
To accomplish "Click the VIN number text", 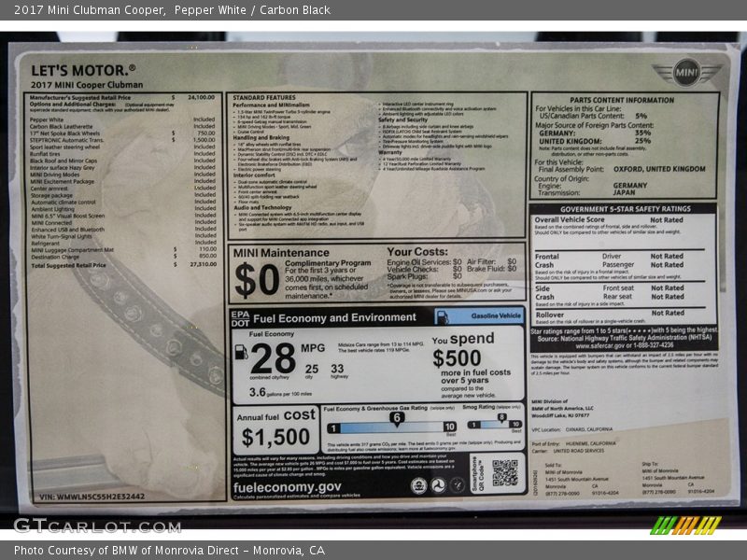I will 92,497.
